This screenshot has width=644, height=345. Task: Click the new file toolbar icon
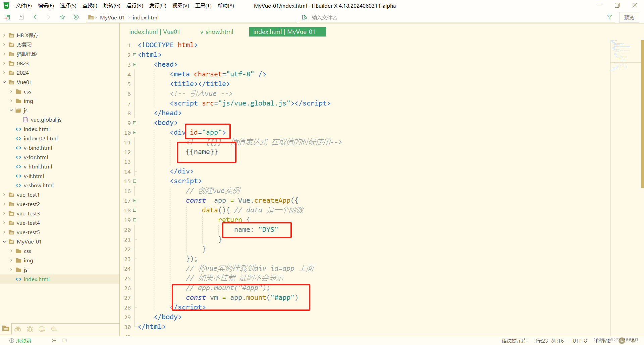[7, 17]
